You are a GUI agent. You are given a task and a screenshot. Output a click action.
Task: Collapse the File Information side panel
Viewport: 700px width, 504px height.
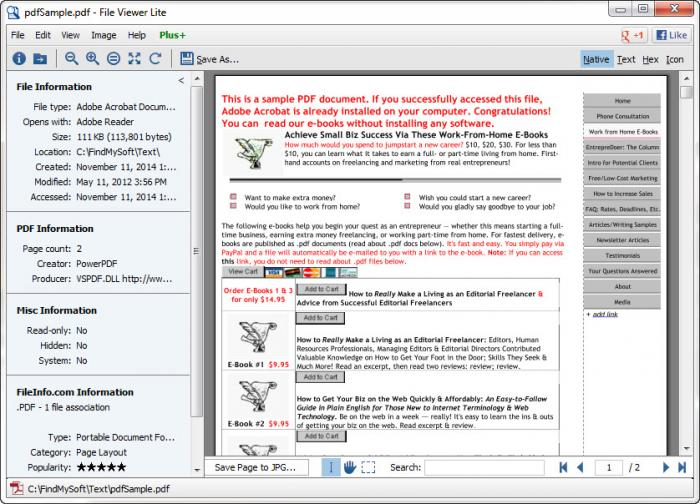click(x=181, y=80)
